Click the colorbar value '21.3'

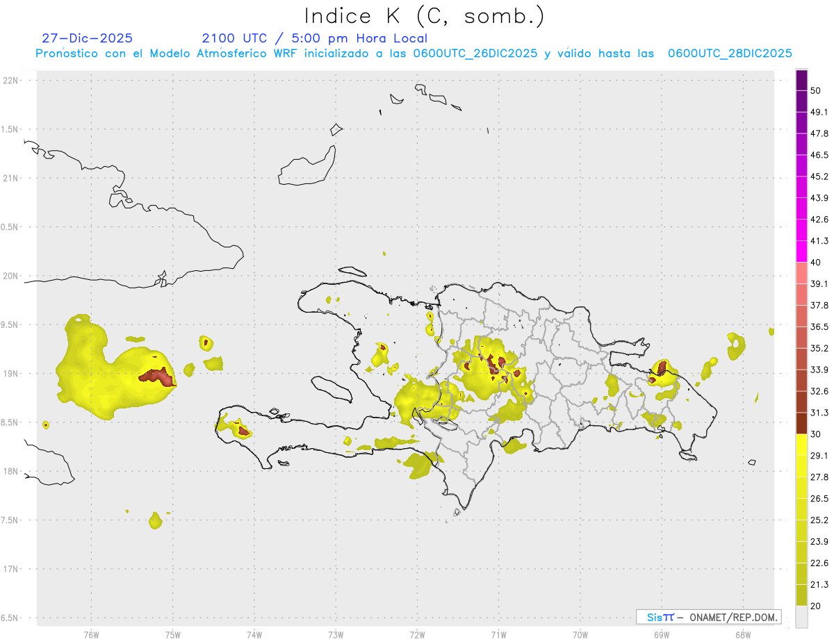pyautogui.click(x=819, y=585)
